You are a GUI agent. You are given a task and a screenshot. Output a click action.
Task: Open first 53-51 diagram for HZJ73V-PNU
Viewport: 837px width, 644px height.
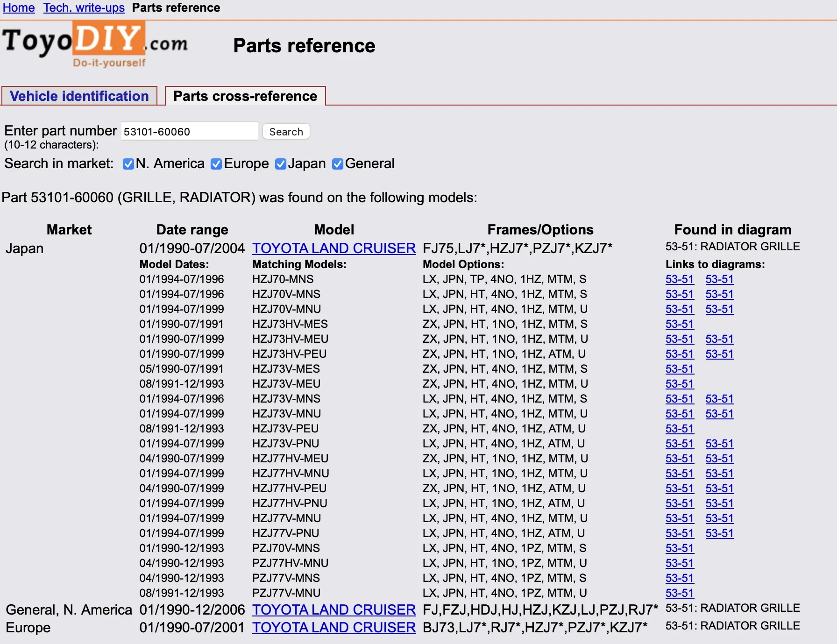(680, 444)
